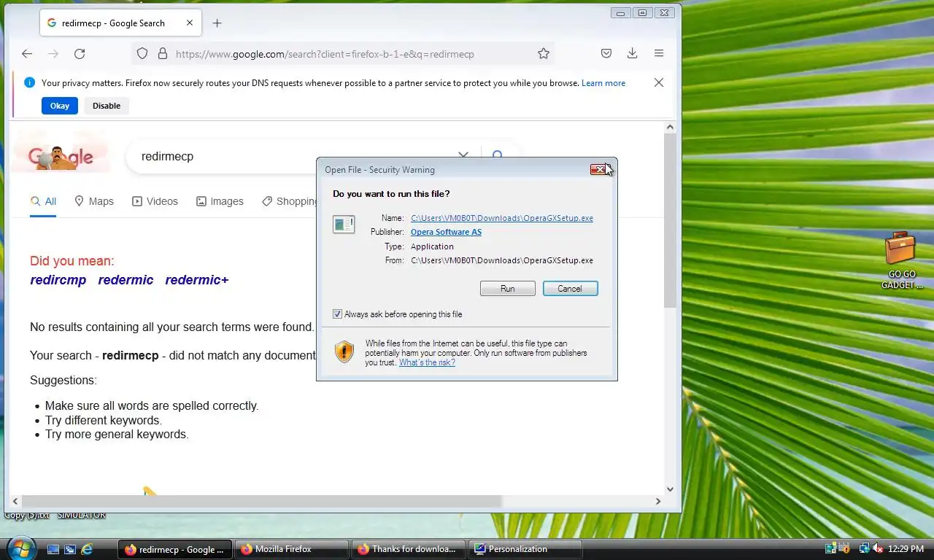Click the vertical scrollbar thumb

coord(670,220)
